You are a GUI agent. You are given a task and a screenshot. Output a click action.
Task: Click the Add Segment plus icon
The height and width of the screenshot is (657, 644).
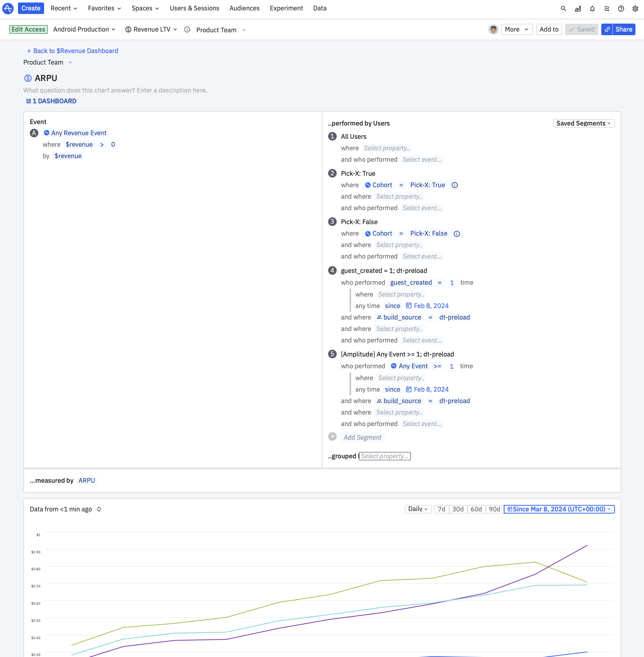click(x=332, y=436)
